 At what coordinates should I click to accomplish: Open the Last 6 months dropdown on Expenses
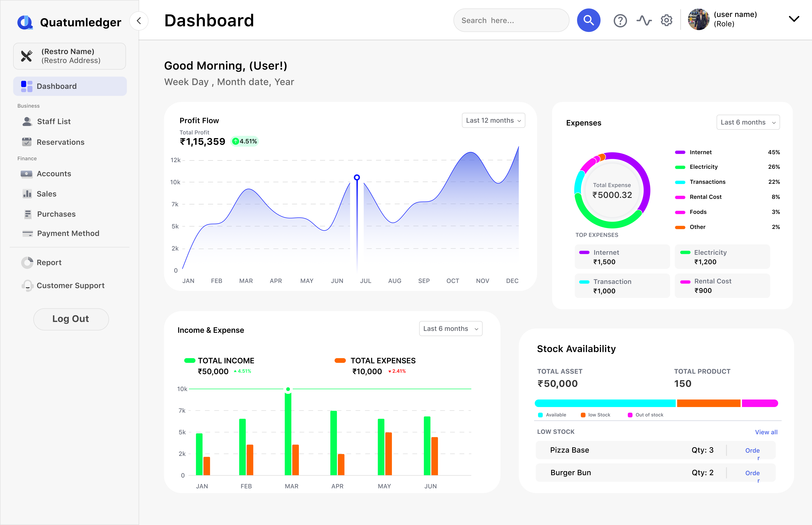tap(748, 122)
